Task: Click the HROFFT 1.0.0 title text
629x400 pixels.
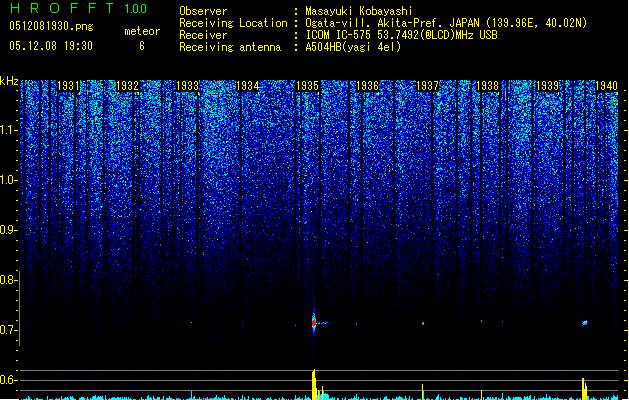Action: 78,8
